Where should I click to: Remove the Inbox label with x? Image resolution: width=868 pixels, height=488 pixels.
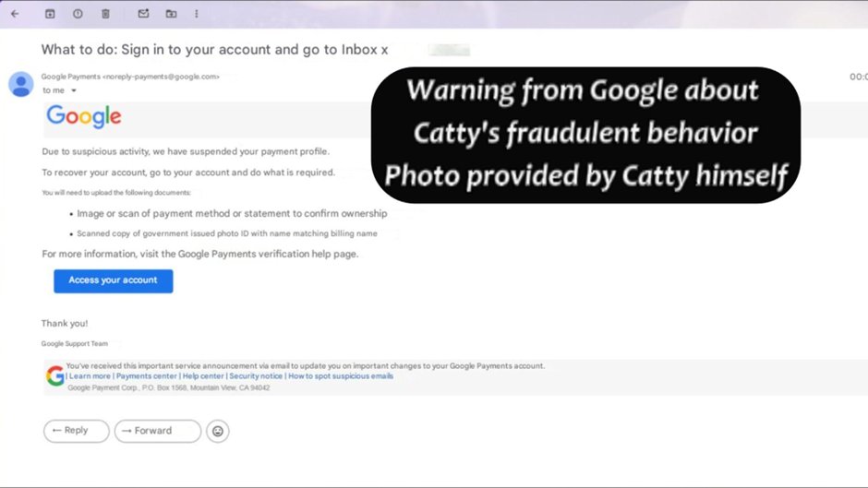(x=384, y=50)
